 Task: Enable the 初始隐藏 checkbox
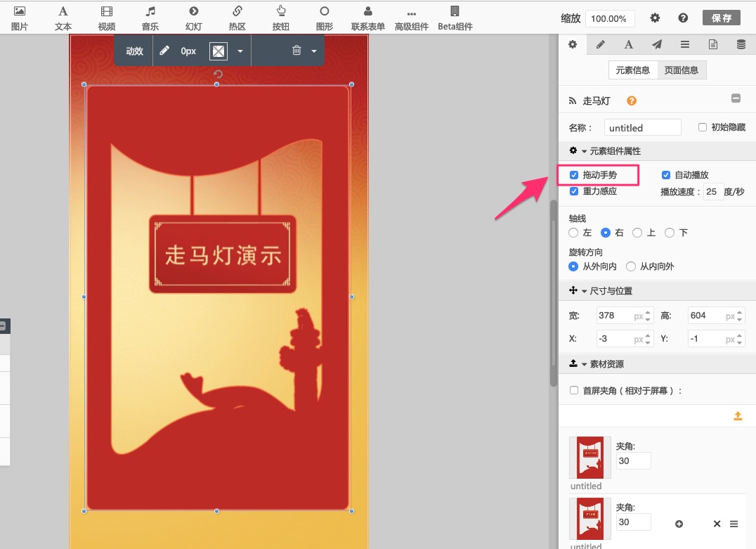[702, 128]
